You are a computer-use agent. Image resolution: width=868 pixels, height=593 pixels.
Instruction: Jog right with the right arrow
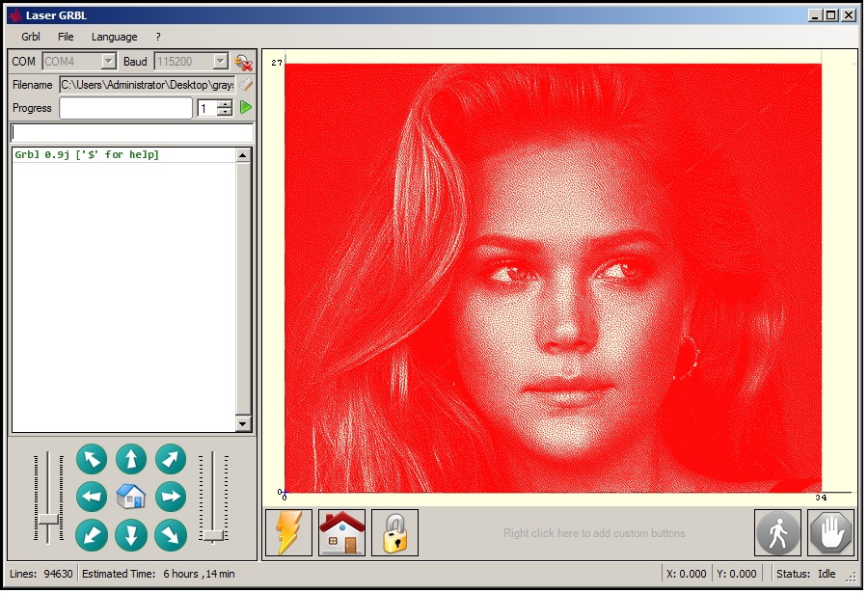pos(171,497)
